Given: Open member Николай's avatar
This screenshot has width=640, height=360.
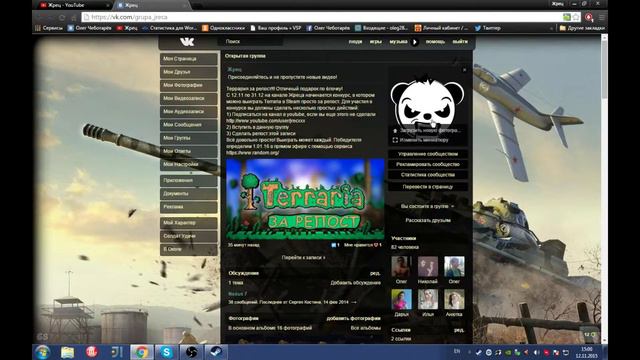Looking at the screenshot, I should tap(428, 267).
